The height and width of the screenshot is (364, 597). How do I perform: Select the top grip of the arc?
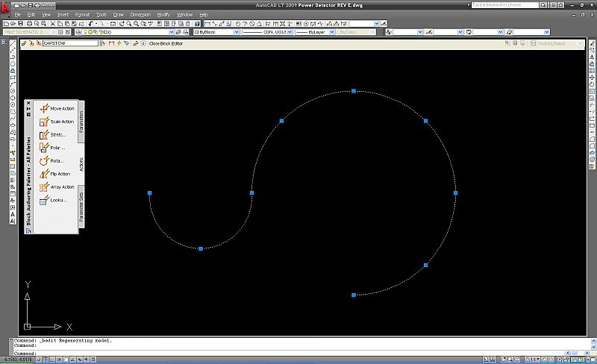click(354, 91)
